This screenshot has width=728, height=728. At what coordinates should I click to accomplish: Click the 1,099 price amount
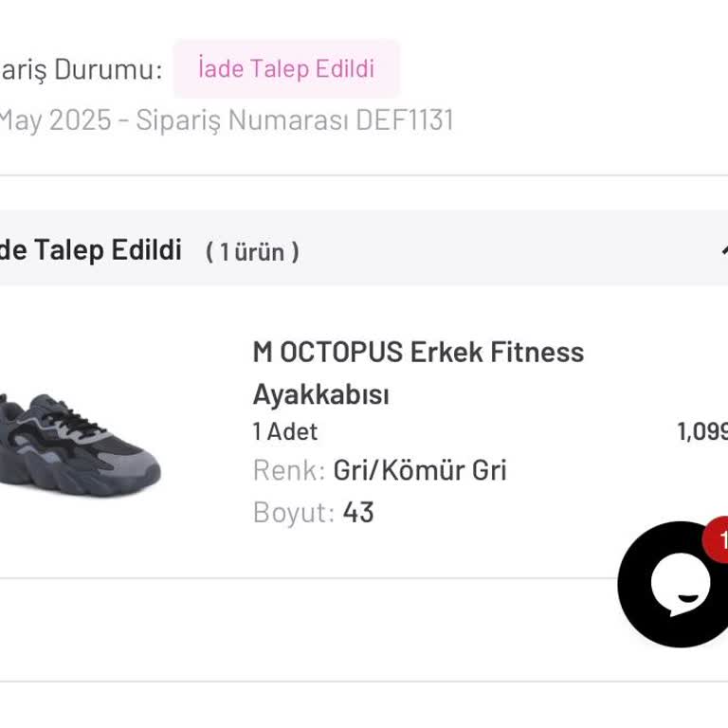click(x=701, y=432)
